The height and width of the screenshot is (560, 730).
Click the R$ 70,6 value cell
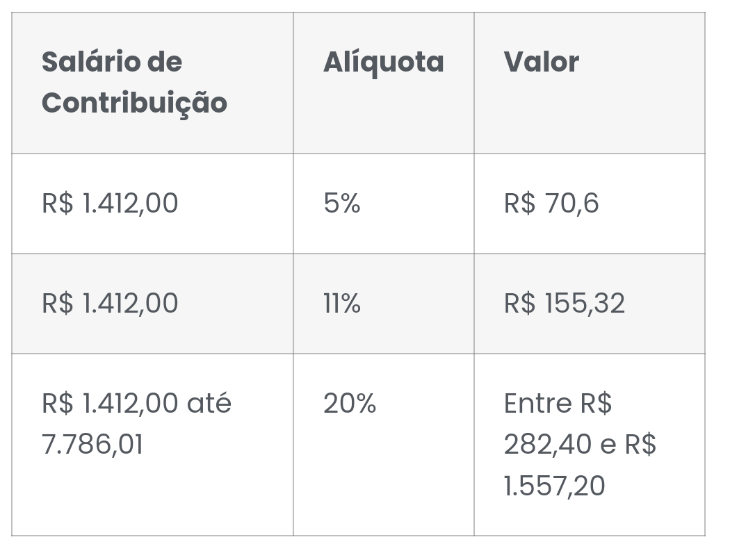pyautogui.click(x=590, y=204)
